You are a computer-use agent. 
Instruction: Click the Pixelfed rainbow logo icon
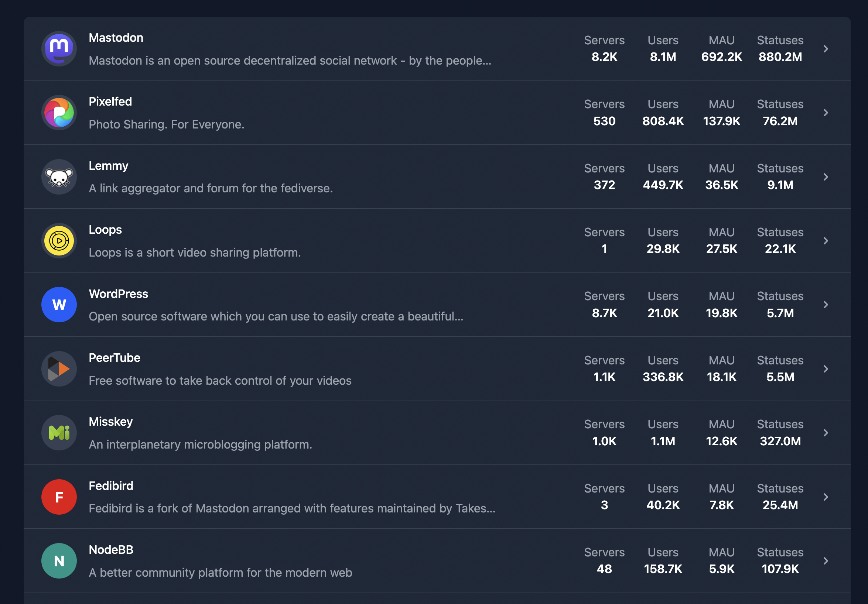coord(59,113)
